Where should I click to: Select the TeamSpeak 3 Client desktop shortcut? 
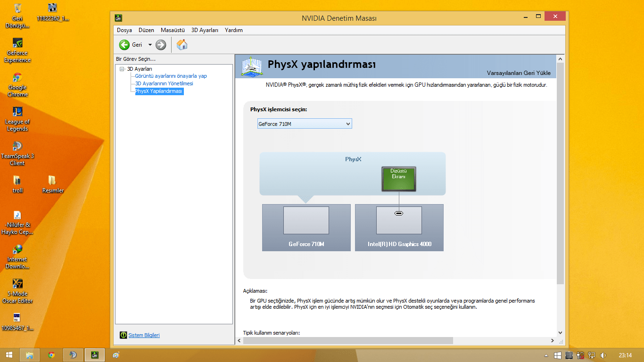(x=17, y=153)
